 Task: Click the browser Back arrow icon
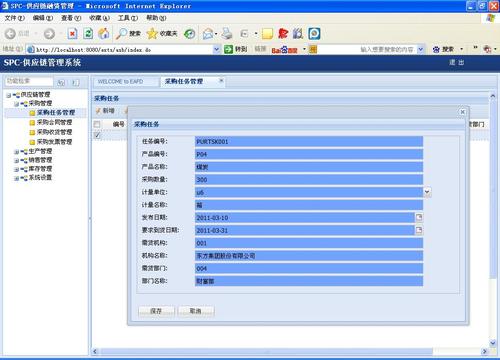click(x=10, y=33)
